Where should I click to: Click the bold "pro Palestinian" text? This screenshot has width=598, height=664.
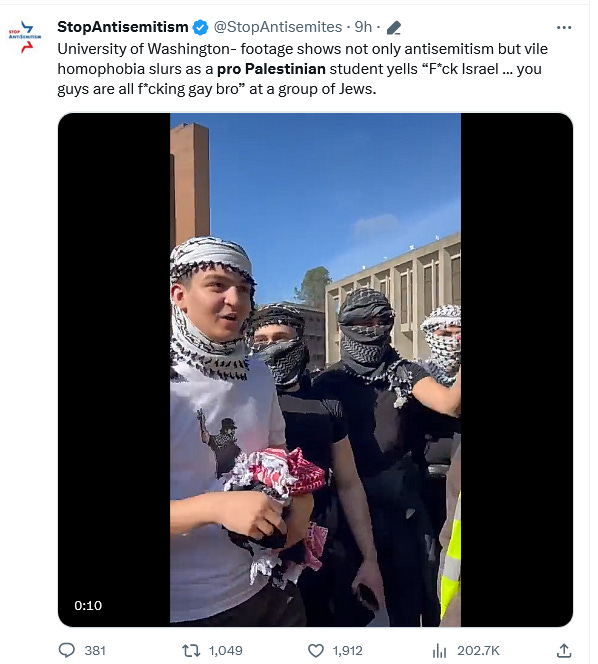271,69
